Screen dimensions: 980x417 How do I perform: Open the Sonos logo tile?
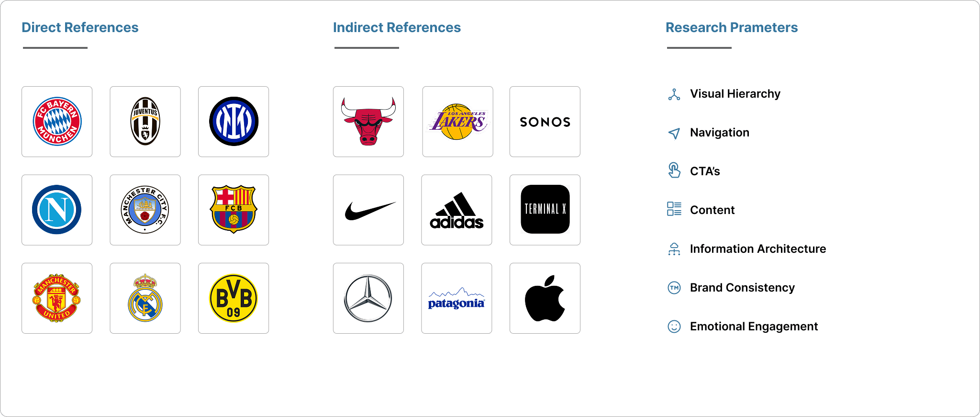(545, 122)
